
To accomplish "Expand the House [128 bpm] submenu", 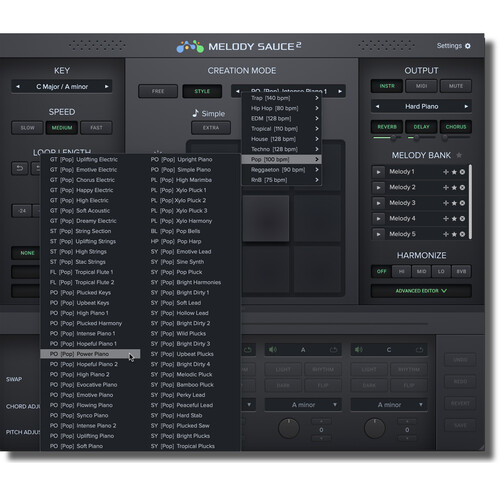I will click(x=282, y=139).
